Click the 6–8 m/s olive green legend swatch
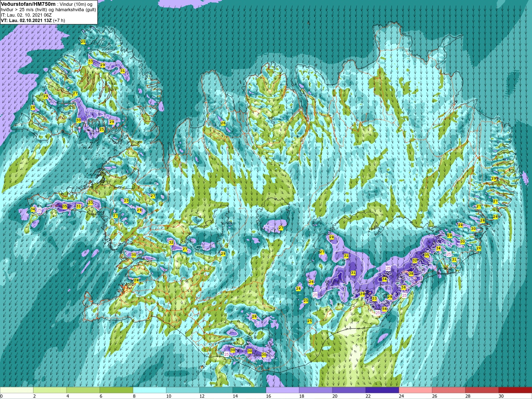This screenshot has height=399, width=532. [x=116, y=390]
